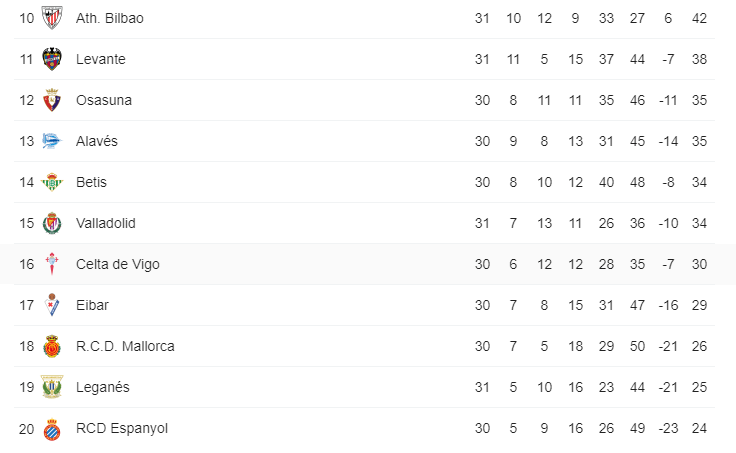
Task: Click the Alavés team logo
Action: pyautogui.click(x=52, y=141)
